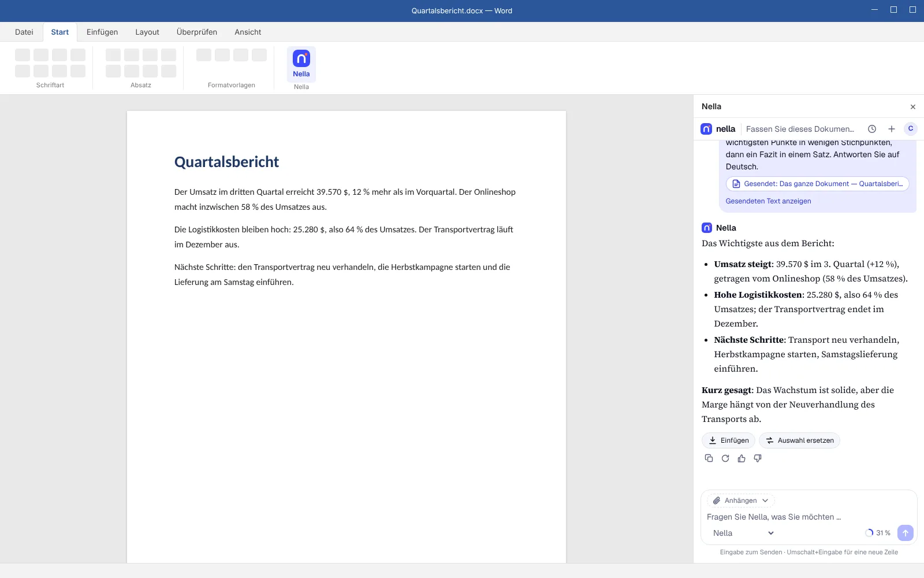This screenshot has width=924, height=578.
Task: Focus the 'Fragen Sie Nella' input field
Action: [808, 517]
